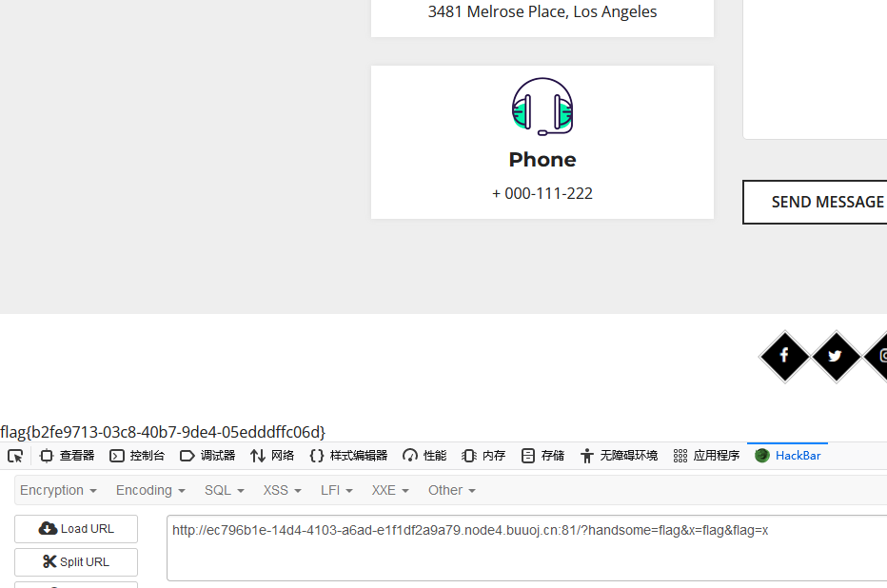Open the XSS dropdown menu
This screenshot has width=887, height=588.
pyautogui.click(x=282, y=490)
